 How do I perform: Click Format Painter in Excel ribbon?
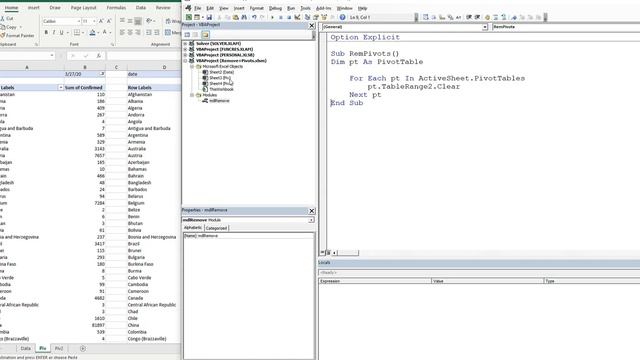18,36
